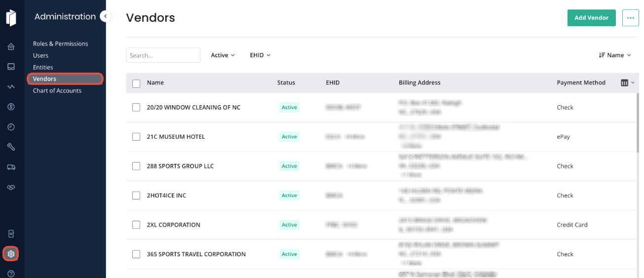Go to Chart of Accounts
The width and height of the screenshot is (644, 278).
(57, 90)
